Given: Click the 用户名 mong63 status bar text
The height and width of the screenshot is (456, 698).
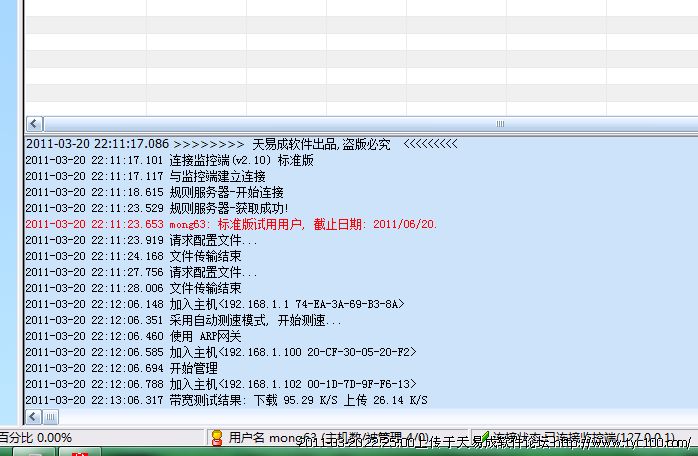Looking at the screenshot, I should pyautogui.click(x=265, y=438).
